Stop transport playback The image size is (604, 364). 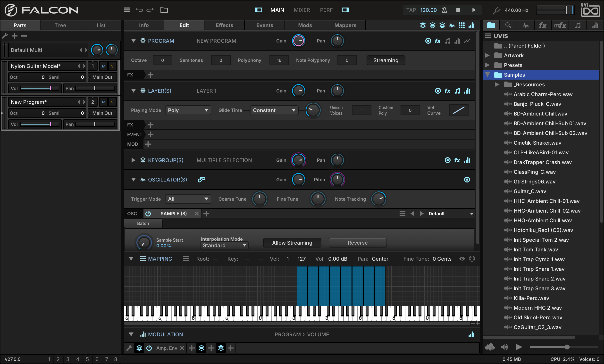coord(458,10)
